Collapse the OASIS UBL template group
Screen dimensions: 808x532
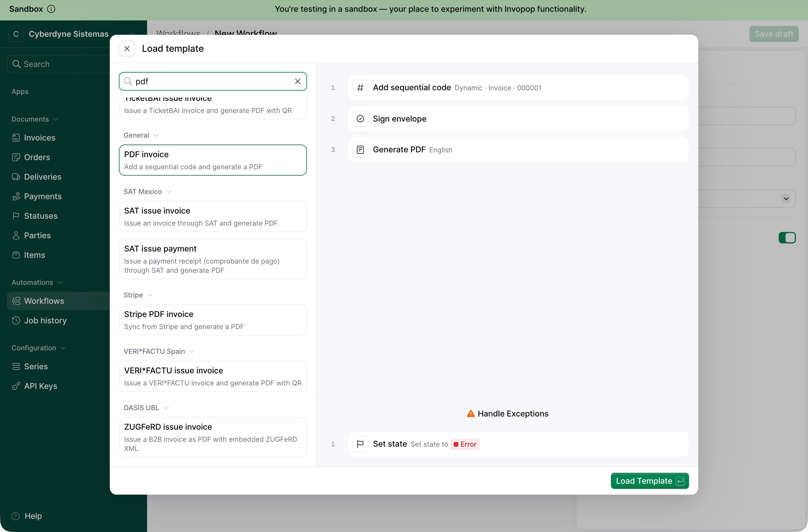[x=166, y=408]
